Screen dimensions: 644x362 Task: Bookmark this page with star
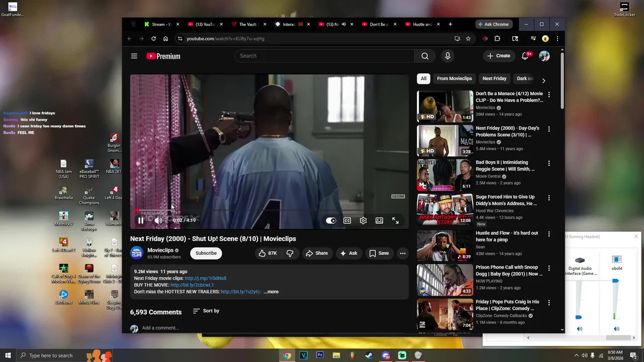pos(468,39)
